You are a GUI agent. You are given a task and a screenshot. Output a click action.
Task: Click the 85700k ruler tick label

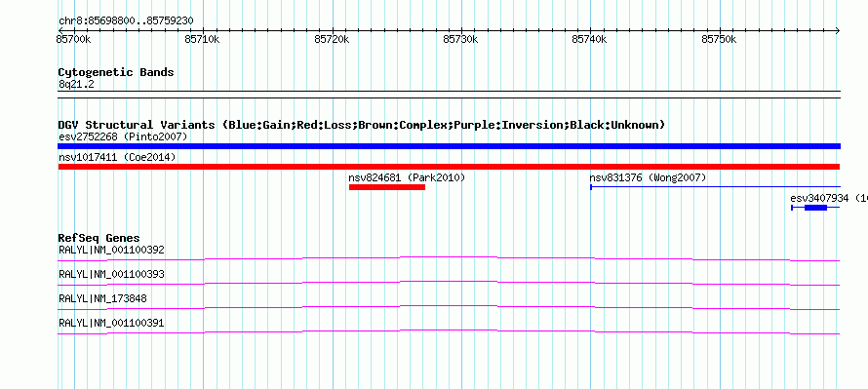pos(73,39)
